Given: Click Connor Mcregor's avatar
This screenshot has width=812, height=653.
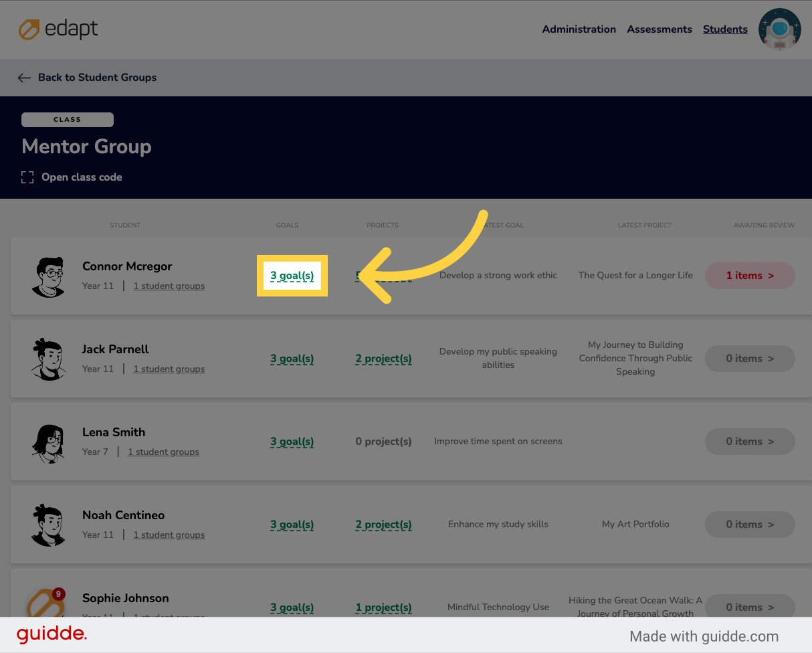Looking at the screenshot, I should pyautogui.click(x=48, y=276).
